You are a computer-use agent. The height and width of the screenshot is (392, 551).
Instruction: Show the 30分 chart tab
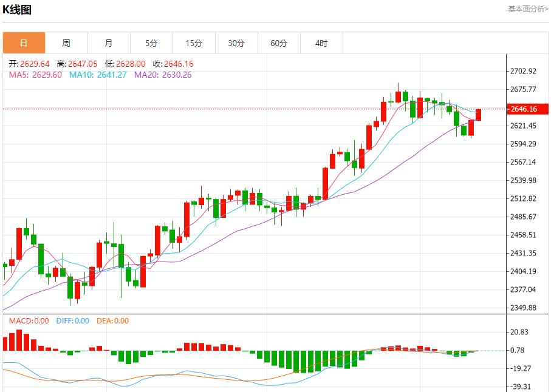click(236, 43)
